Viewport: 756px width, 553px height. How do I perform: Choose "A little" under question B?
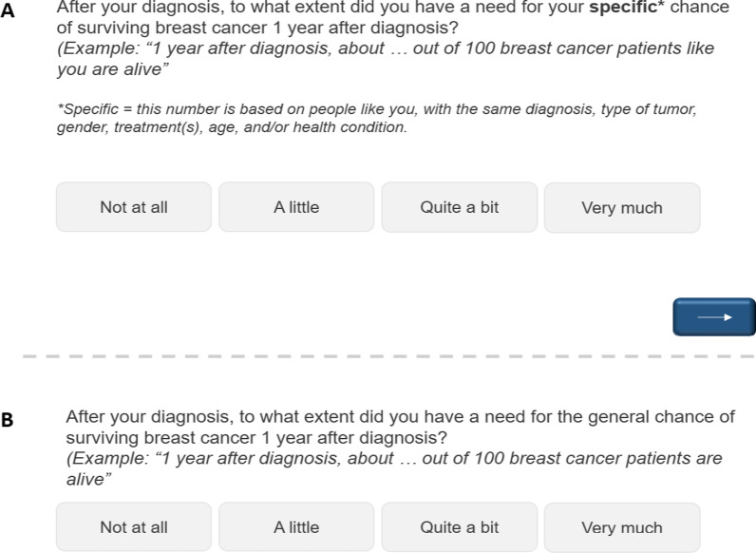[x=296, y=527]
